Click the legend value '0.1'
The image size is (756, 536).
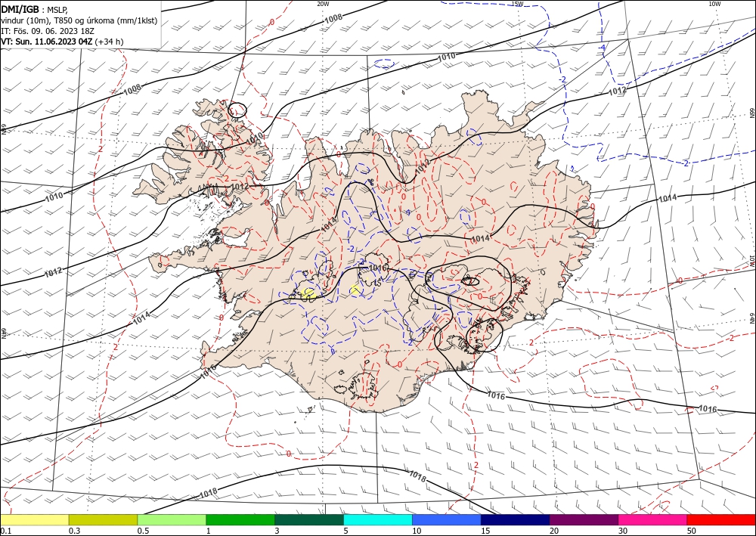click(x=6, y=531)
